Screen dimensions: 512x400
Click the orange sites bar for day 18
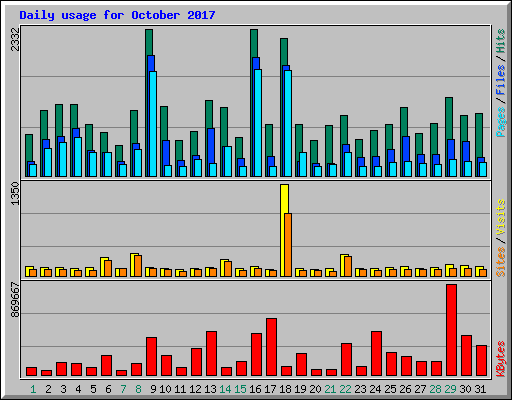(x=288, y=245)
